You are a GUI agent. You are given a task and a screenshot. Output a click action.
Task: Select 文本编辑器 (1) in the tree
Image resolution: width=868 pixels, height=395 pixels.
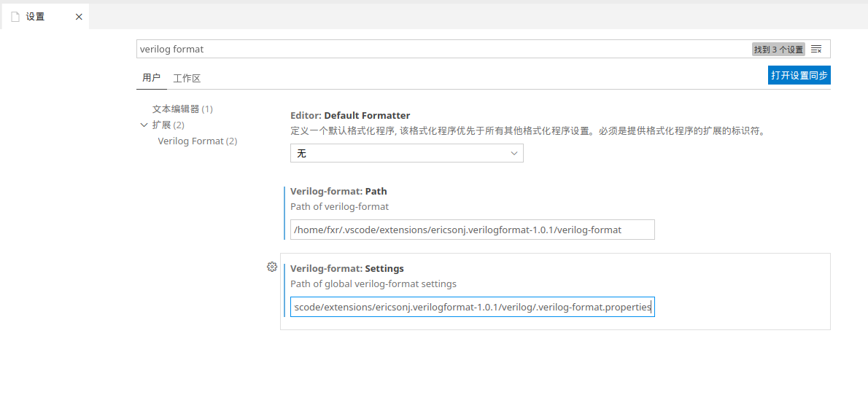(182, 109)
